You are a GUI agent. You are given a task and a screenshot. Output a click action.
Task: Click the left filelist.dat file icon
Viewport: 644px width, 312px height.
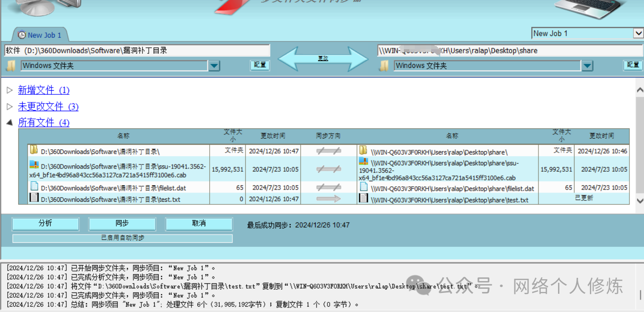(34, 186)
